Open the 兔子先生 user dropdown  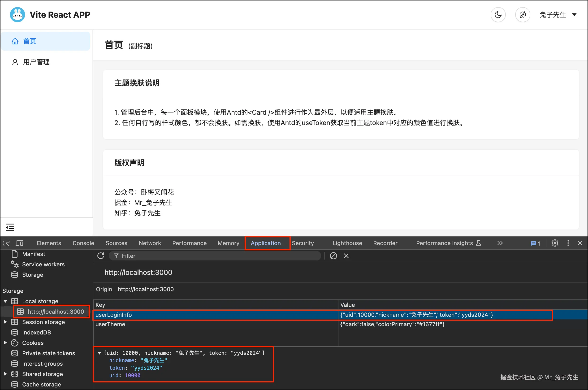(558, 15)
